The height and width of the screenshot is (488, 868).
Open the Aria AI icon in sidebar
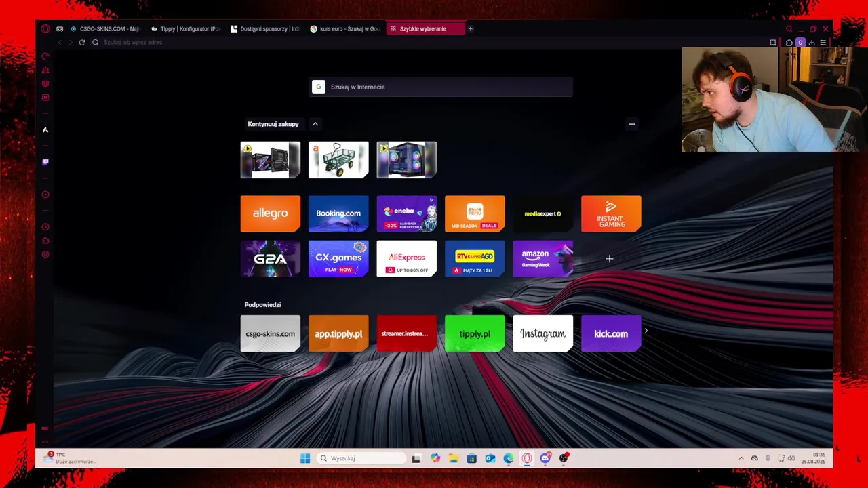coord(45,129)
